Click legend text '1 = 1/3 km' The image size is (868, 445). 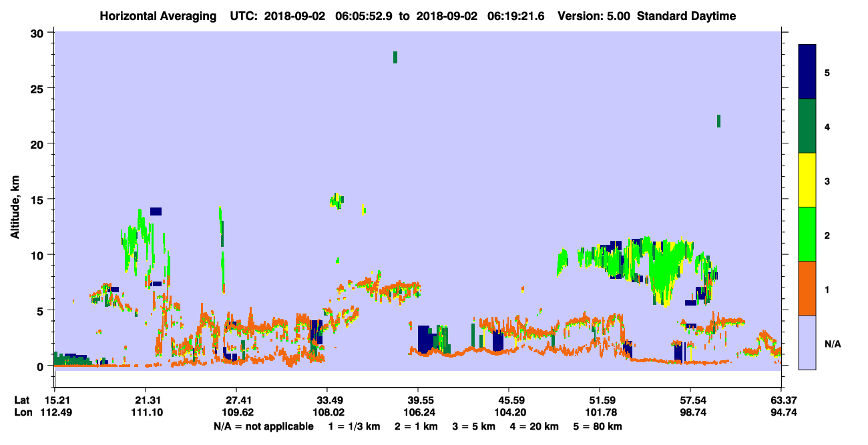coord(355,426)
